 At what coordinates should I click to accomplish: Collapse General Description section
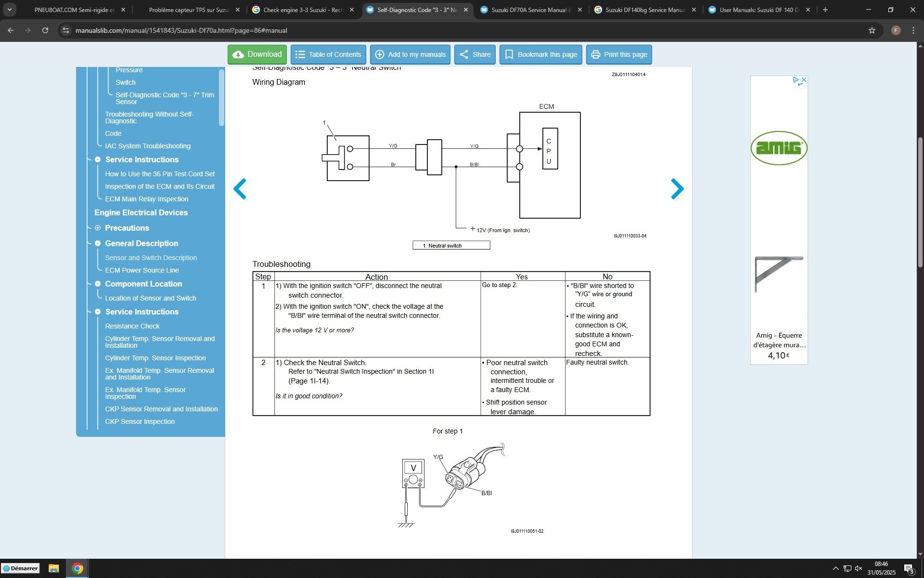tap(98, 243)
